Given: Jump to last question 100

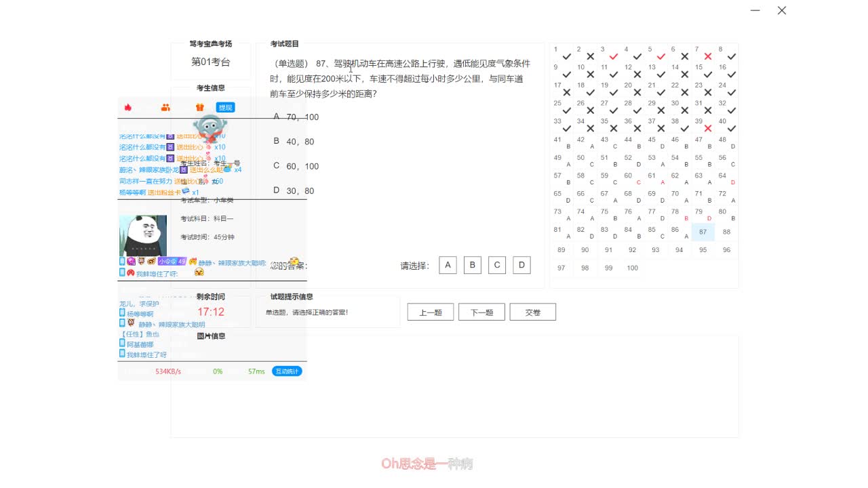Looking at the screenshot, I should [632, 268].
